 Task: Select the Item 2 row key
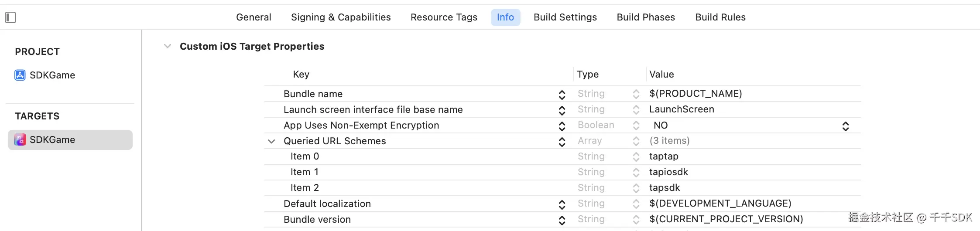click(305, 188)
